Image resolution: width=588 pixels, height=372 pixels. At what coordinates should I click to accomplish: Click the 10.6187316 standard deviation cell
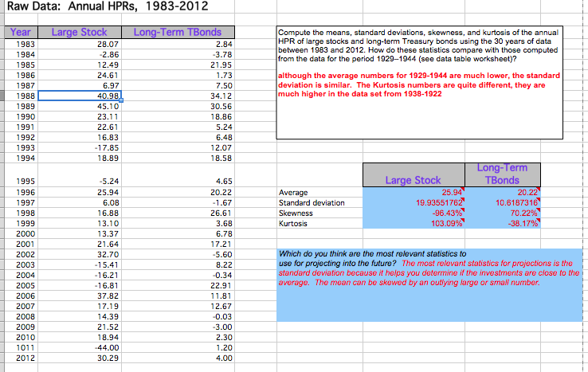click(x=503, y=203)
